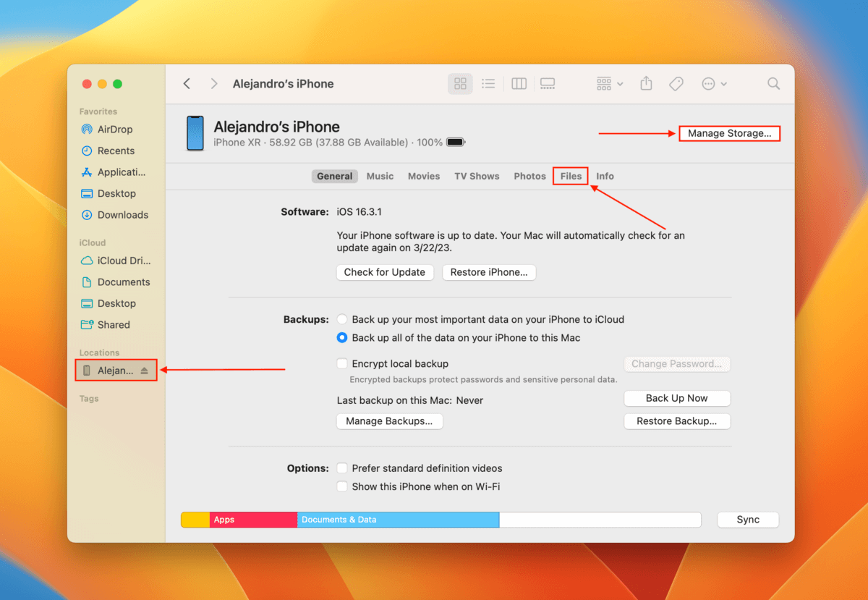
Task: Click Back Up Now button
Action: 677,398
